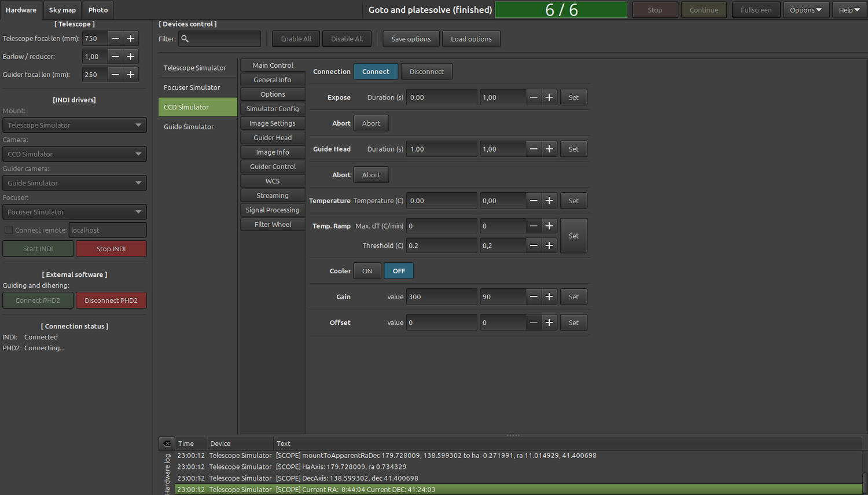Screen dimensions: 868x495
Task: Click the Gain value input showing 90
Action: tap(503, 296)
